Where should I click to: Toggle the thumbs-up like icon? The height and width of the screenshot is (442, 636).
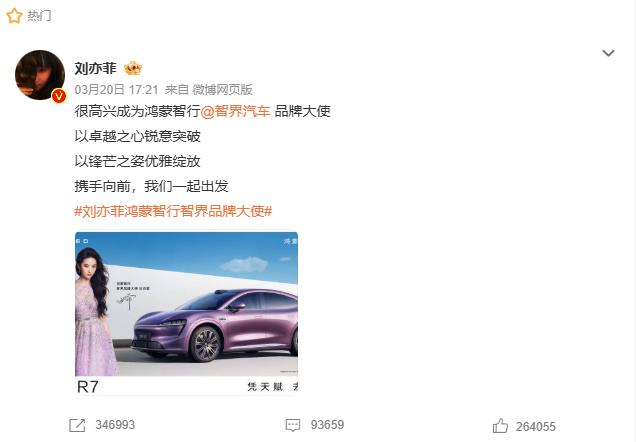pyautogui.click(x=500, y=426)
